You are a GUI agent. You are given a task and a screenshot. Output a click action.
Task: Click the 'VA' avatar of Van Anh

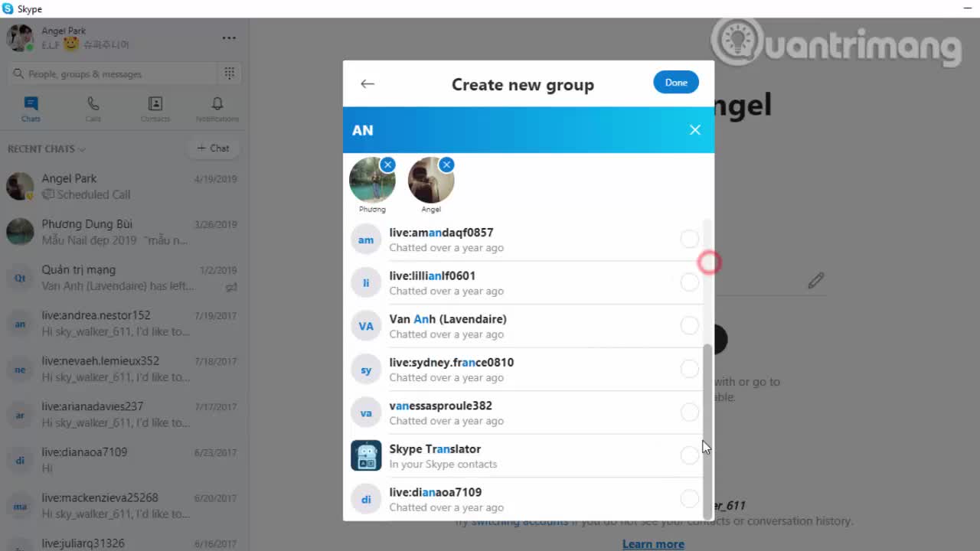point(366,326)
